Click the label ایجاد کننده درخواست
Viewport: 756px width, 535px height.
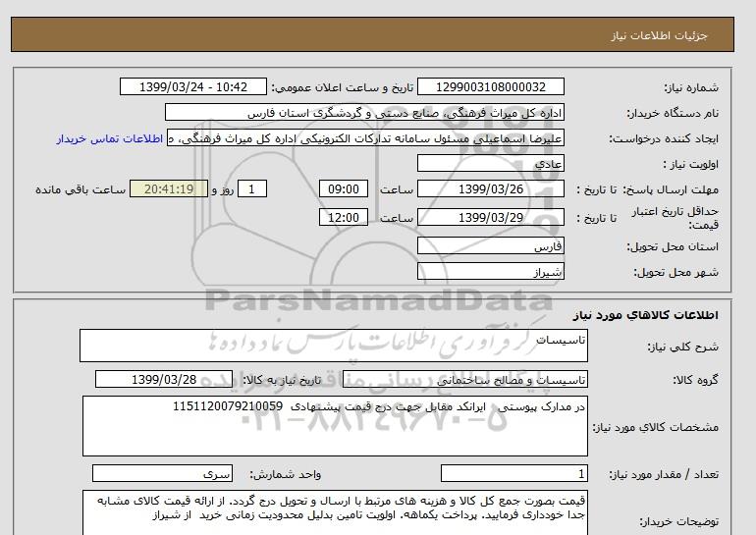(x=664, y=138)
